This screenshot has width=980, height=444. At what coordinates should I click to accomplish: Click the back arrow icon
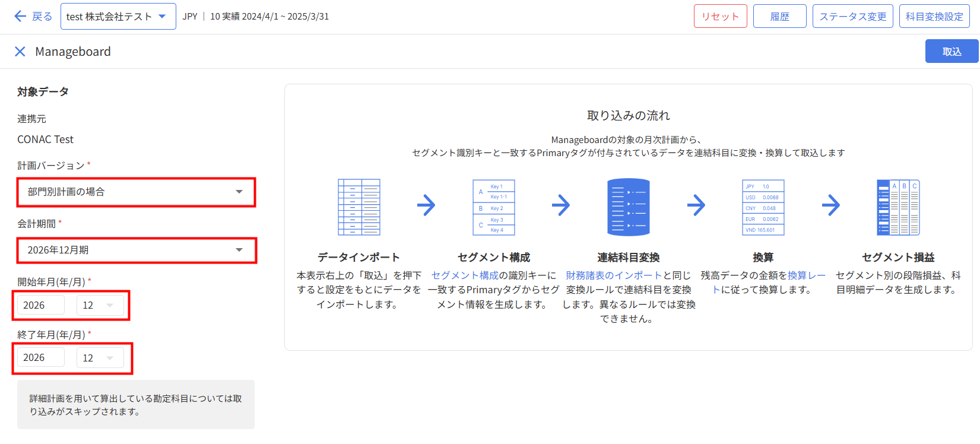pyautogui.click(x=20, y=17)
